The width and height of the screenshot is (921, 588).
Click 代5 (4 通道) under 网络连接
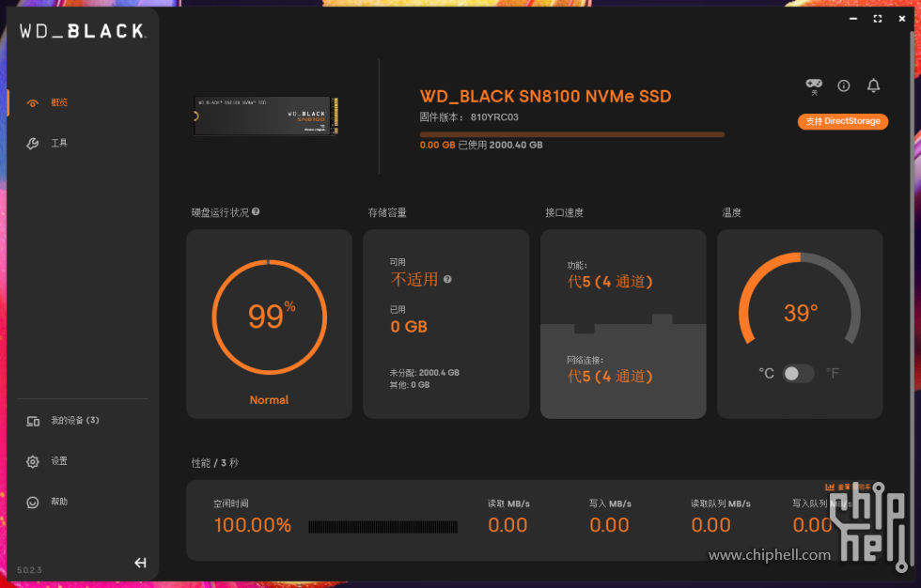click(610, 376)
